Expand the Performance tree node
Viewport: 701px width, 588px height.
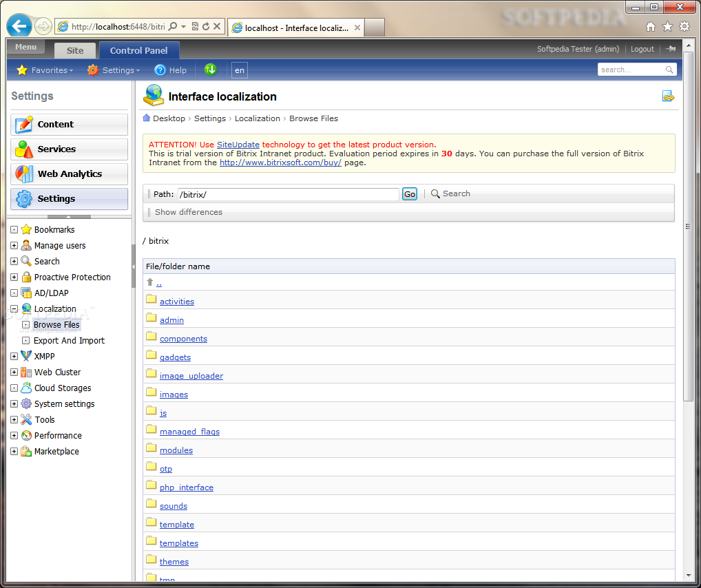coord(14,436)
